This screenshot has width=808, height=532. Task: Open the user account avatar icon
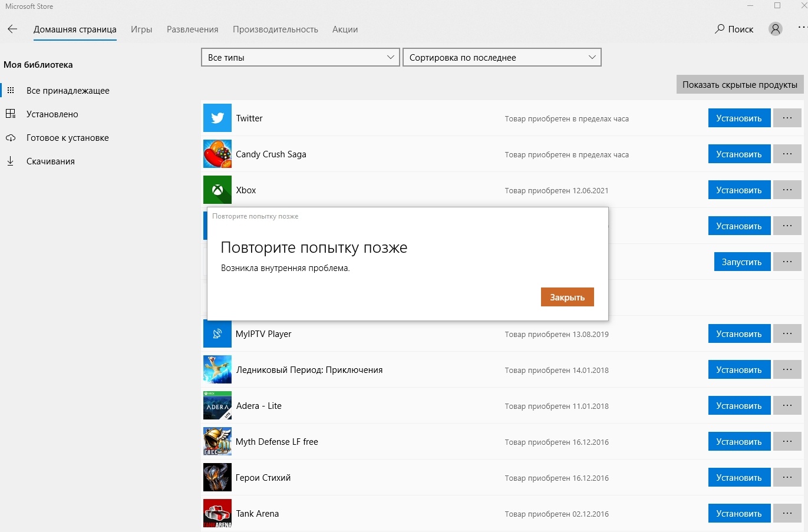776,29
